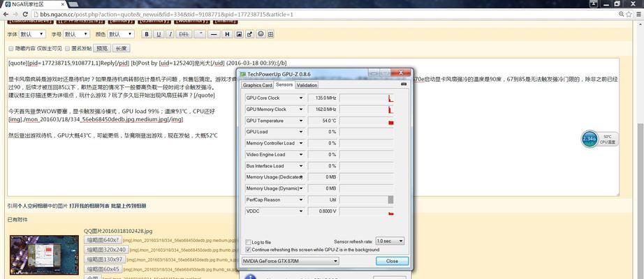644x279 pixels.
Task: Open the 字体 font dropdown
Action: coord(32,34)
